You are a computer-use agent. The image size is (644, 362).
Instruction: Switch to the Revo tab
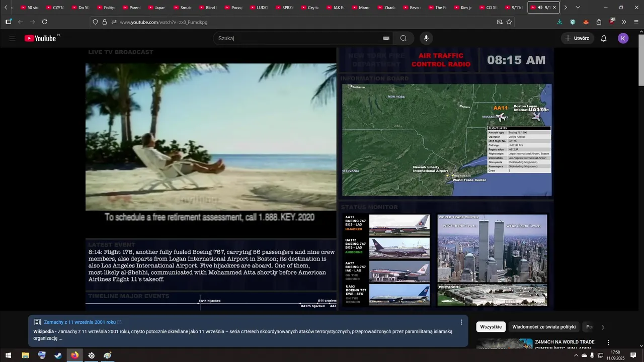tap(412, 8)
